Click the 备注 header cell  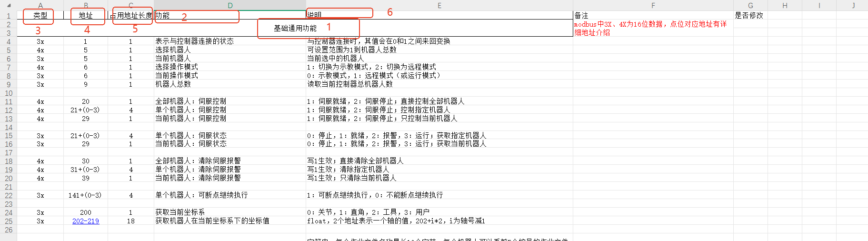click(x=653, y=15)
